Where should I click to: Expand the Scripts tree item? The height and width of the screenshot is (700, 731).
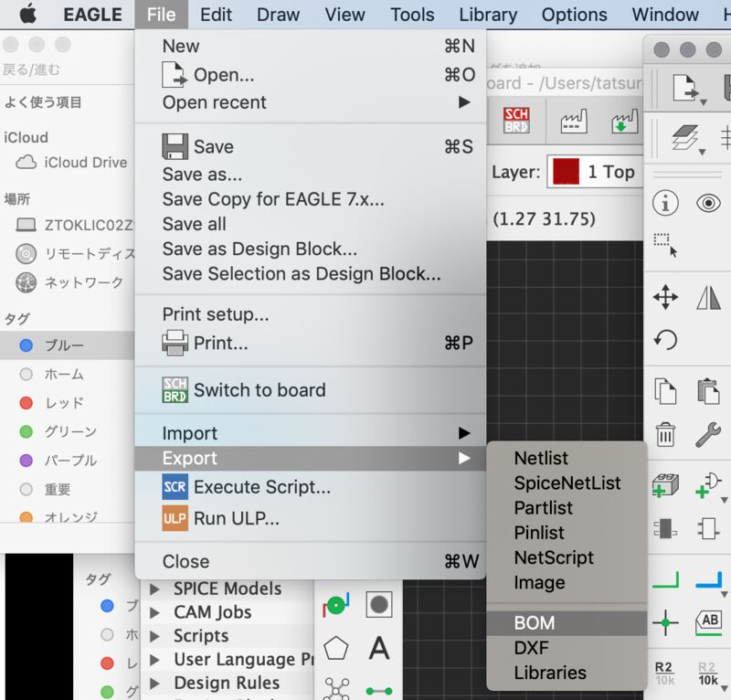[154, 636]
